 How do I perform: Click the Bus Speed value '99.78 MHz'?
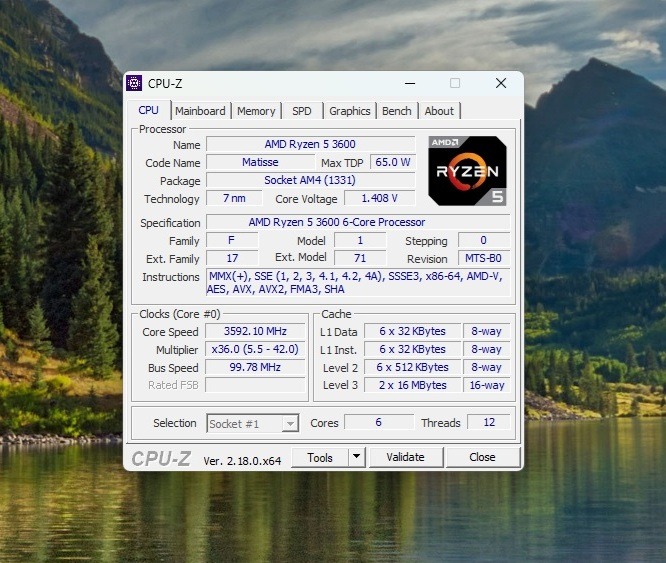(x=255, y=367)
